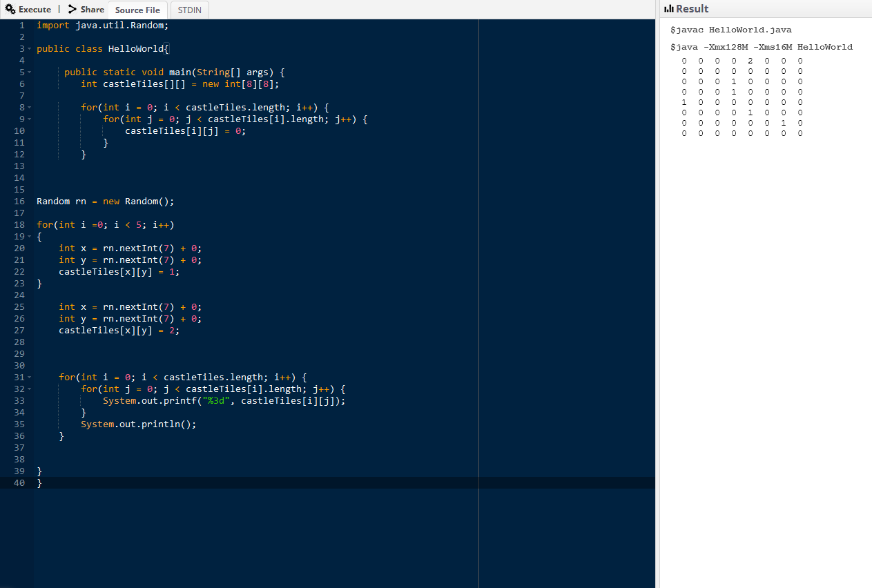Collapse the block fold at line 19
The height and width of the screenshot is (588, 872).
(30, 237)
